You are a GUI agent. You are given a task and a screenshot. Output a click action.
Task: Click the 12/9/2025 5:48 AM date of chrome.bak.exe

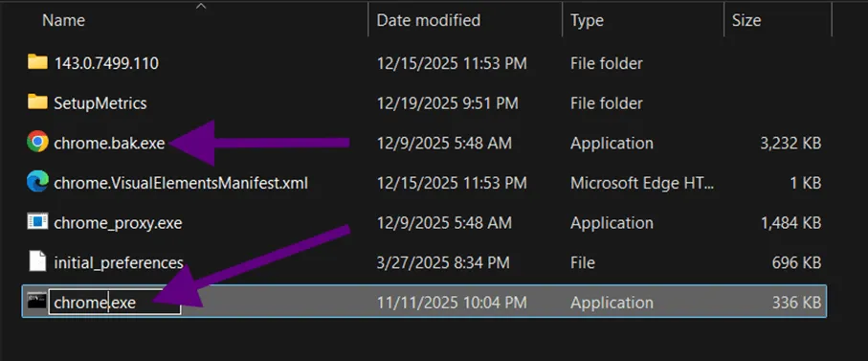pyautogui.click(x=444, y=144)
